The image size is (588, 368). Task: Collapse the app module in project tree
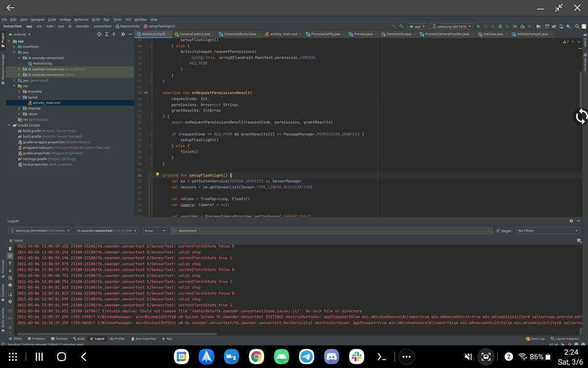9,41
